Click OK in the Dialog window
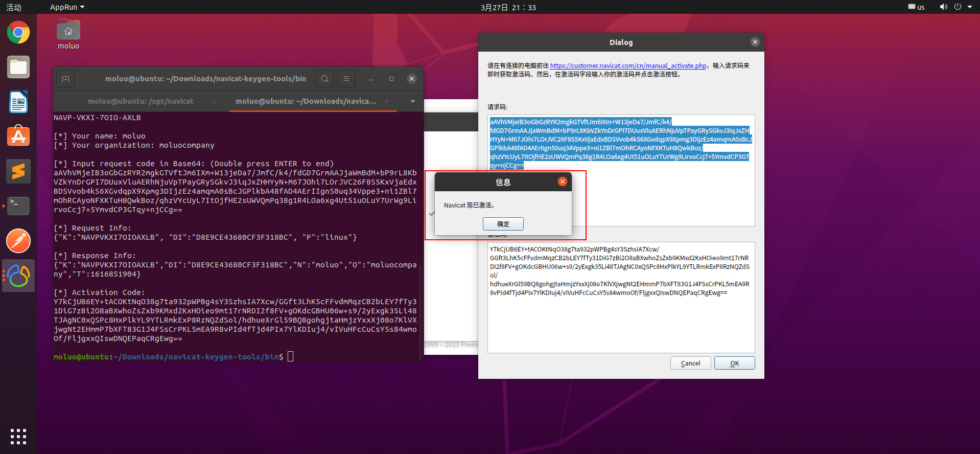This screenshot has height=454, width=980. tap(735, 363)
